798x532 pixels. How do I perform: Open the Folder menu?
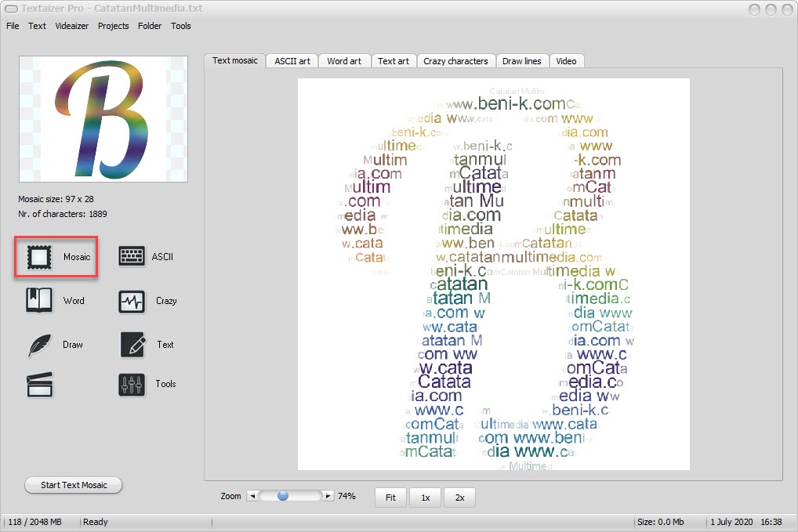pos(150,26)
